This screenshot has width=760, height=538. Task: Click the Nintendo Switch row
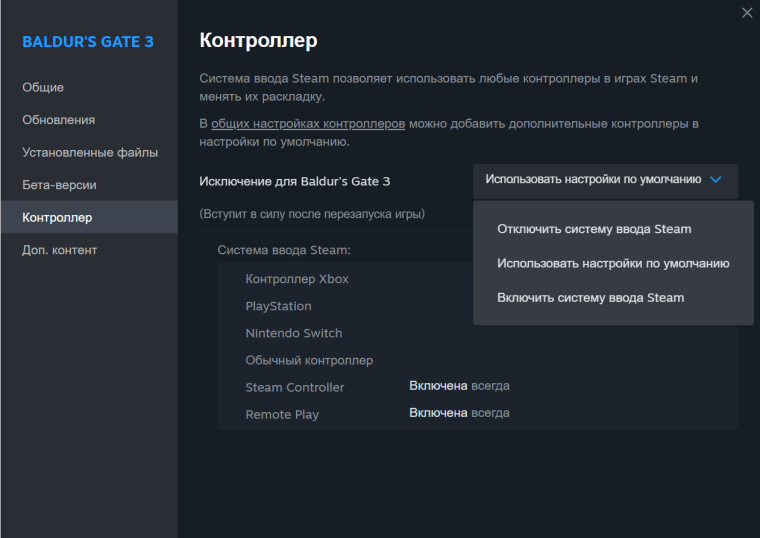(477, 333)
